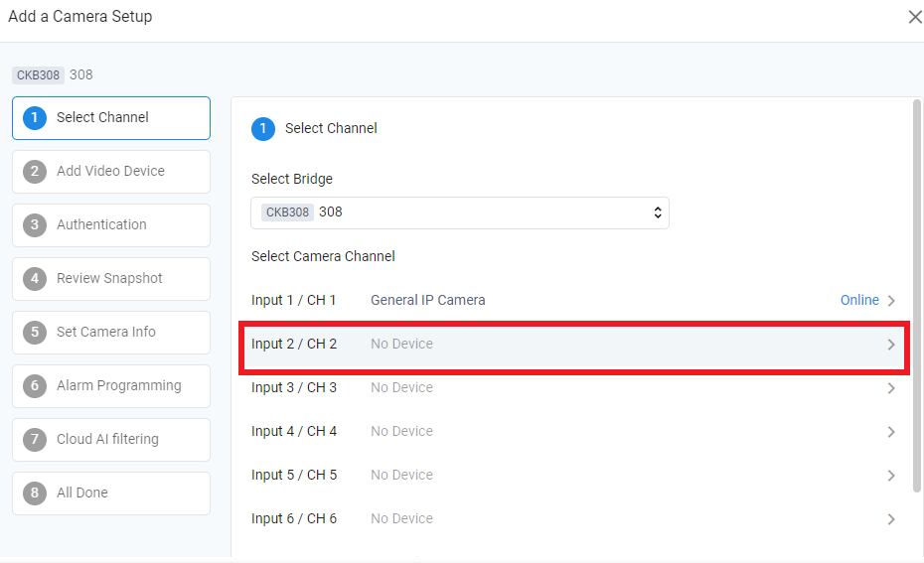Screen dimensions: 924x563
Task: Close the Add a Camera Setup dialog
Action: [x=914, y=17]
